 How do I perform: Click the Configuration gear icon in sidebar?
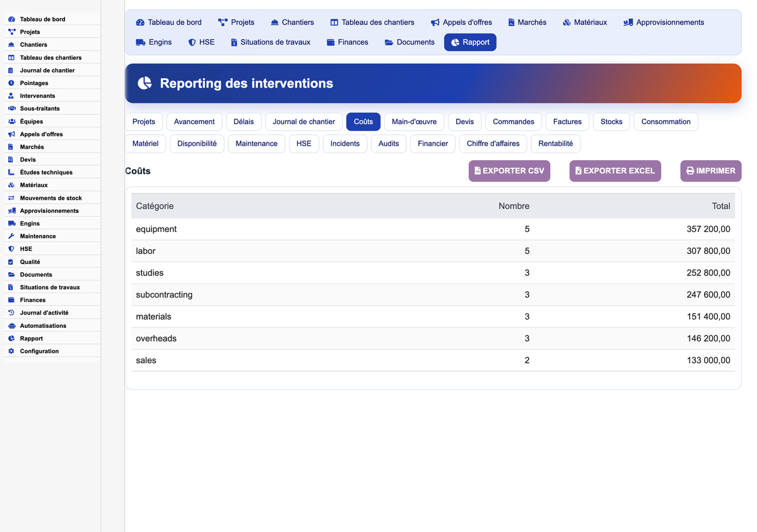[x=11, y=351]
